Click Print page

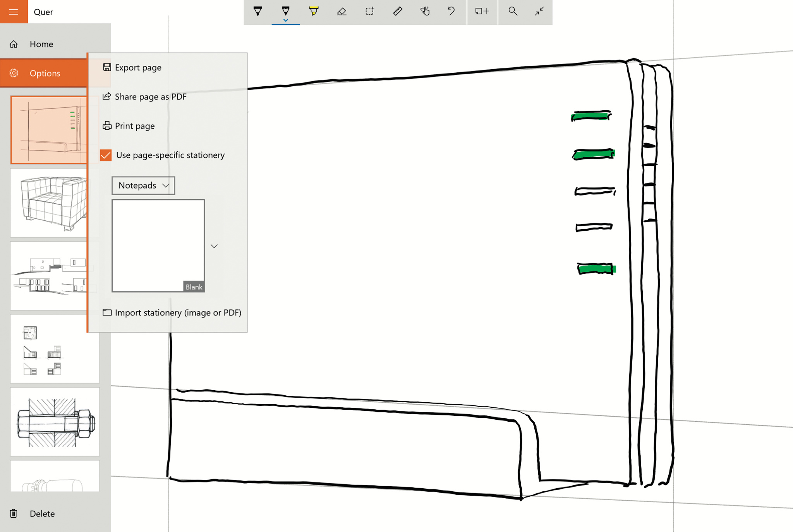tap(134, 126)
